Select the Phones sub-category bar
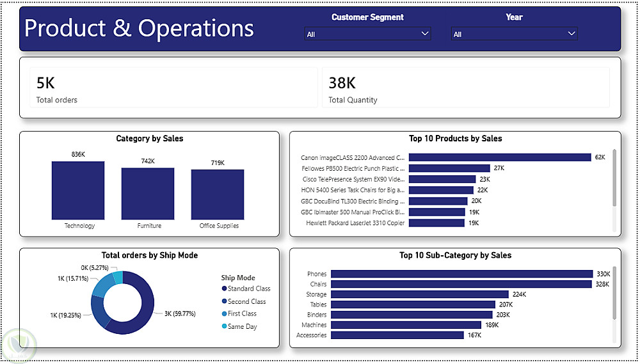Viewport: 640px width, 364px height. click(x=462, y=274)
